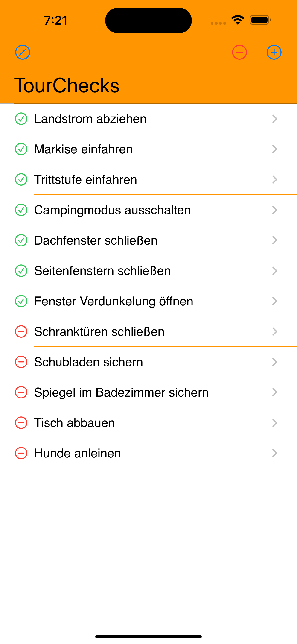Viewport: 297px width, 644px height.
Task: Select the Fenster Verdunkelung öffnen row
Action: (x=148, y=301)
